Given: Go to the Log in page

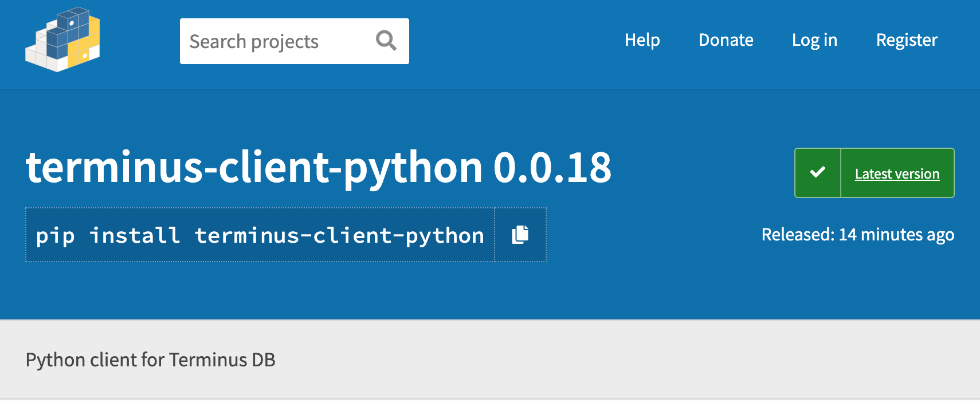Looking at the screenshot, I should click(814, 40).
